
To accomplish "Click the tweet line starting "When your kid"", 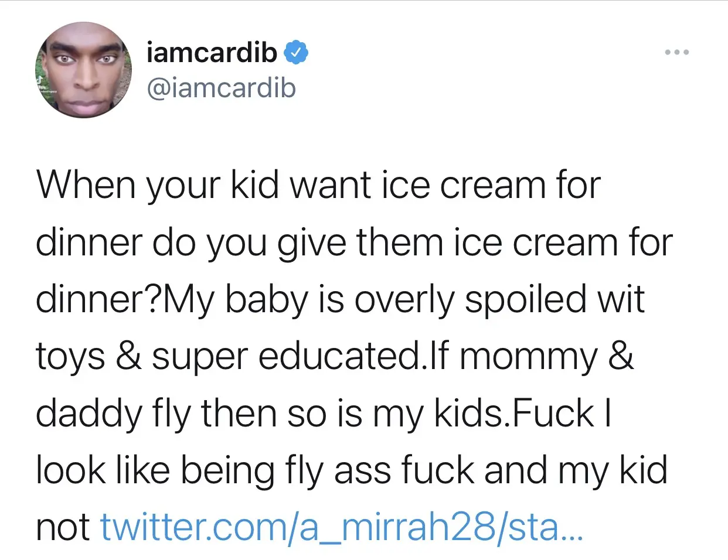I will 318,185.
